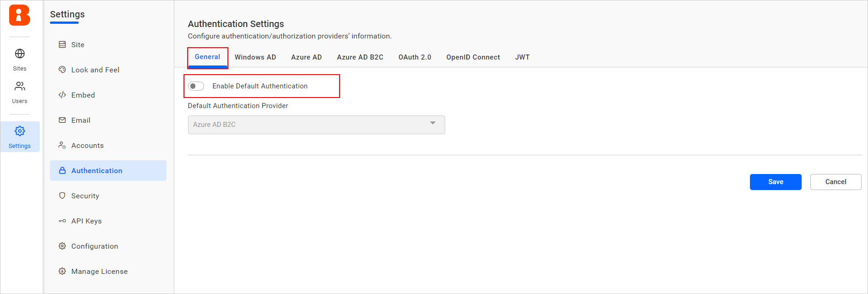Click the Manage License badge icon

pyautogui.click(x=62, y=271)
